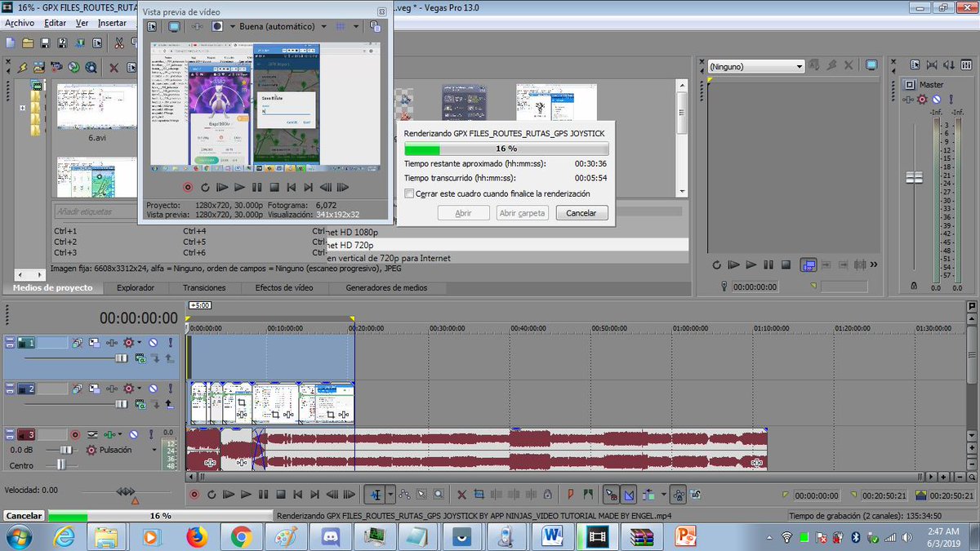
Task: Click the Master bus FX gear icon
Action: [x=923, y=98]
